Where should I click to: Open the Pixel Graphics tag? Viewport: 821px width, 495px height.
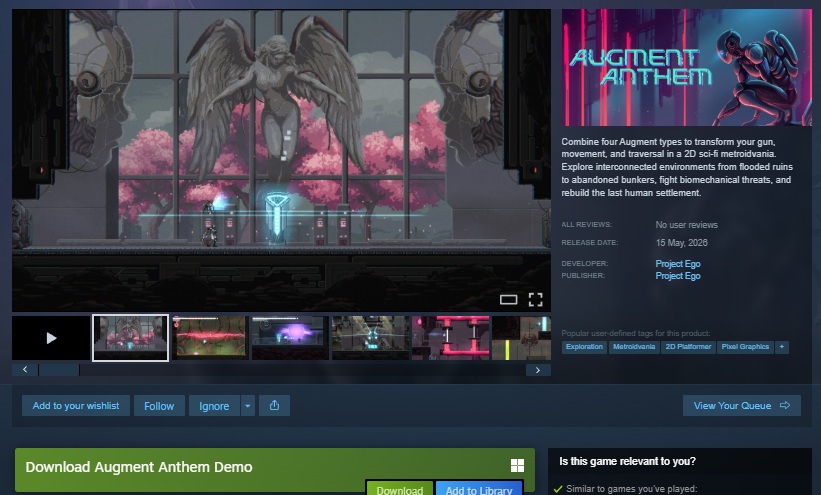click(745, 347)
